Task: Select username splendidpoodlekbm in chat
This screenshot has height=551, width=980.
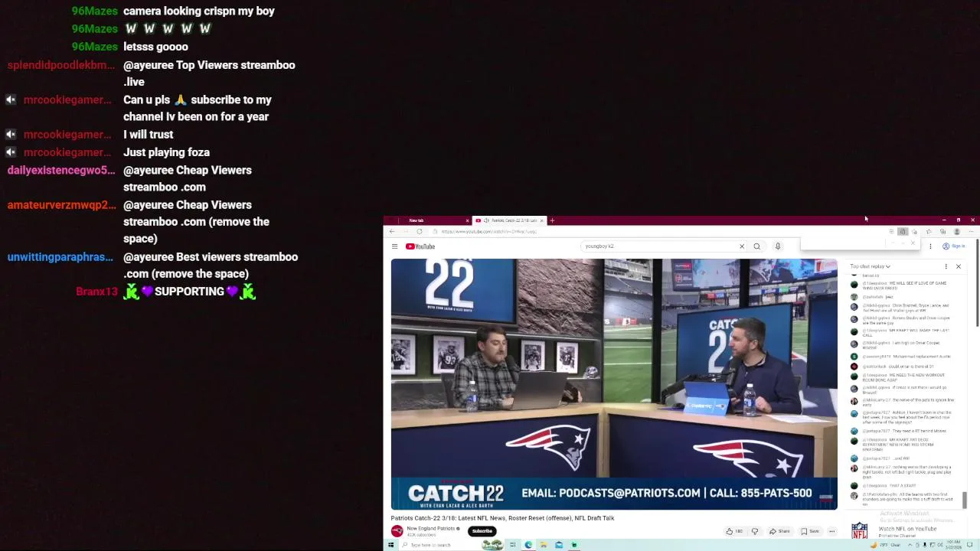Action: click(x=61, y=65)
